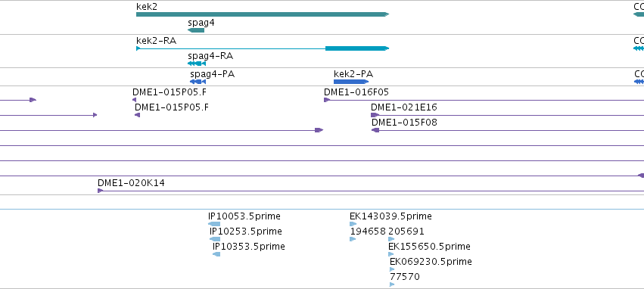
Task: Click the kek2-PA protein bar
Action: (351, 82)
